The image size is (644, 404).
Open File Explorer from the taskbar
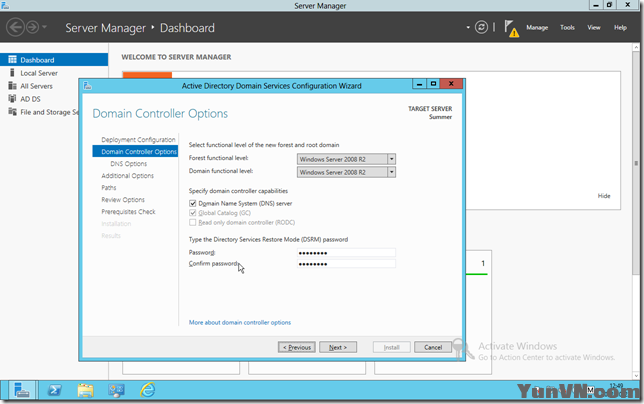(x=85, y=390)
